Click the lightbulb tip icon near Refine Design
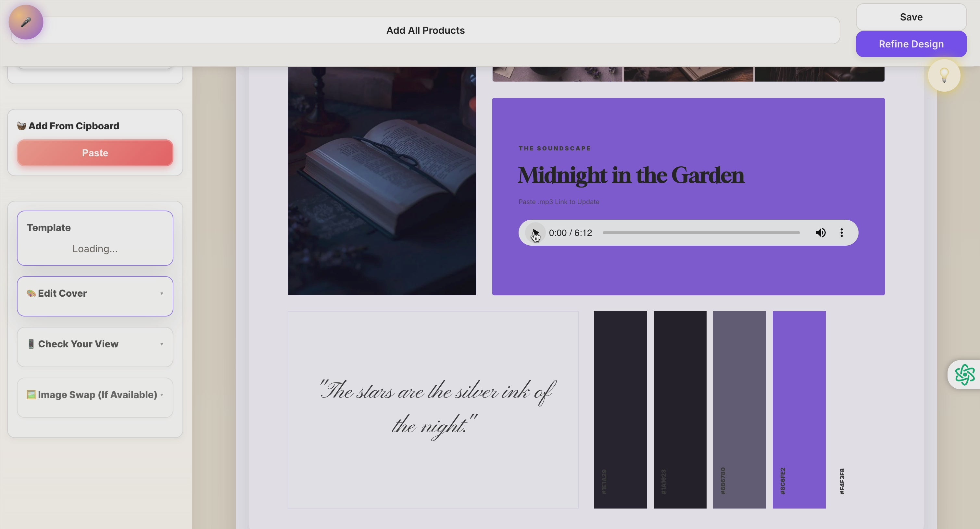The height and width of the screenshot is (529, 980). click(944, 75)
